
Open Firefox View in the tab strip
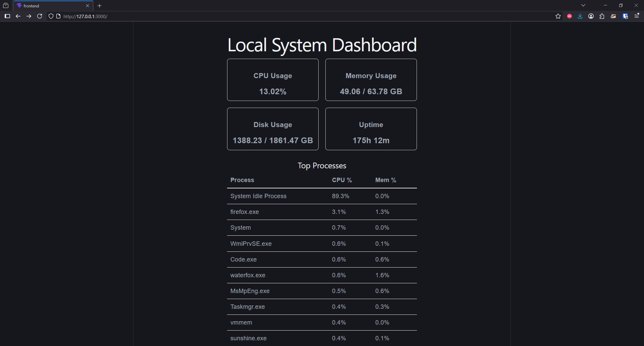6,6
